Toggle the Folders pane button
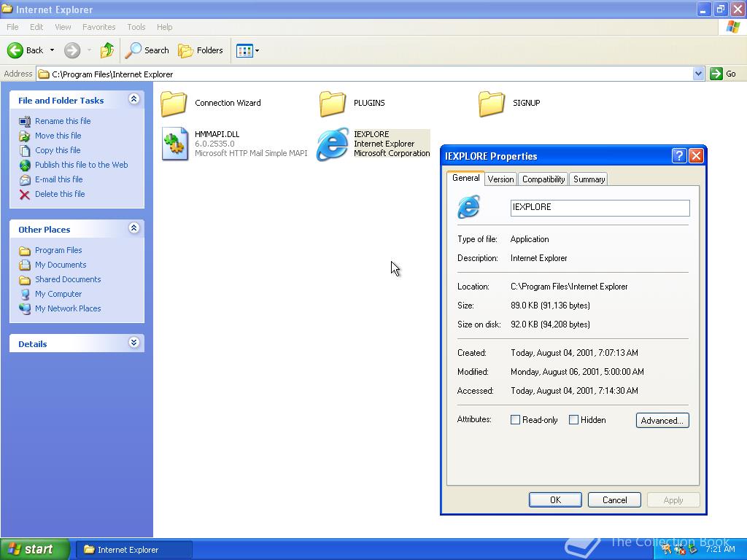The height and width of the screenshot is (560, 747). pos(201,50)
